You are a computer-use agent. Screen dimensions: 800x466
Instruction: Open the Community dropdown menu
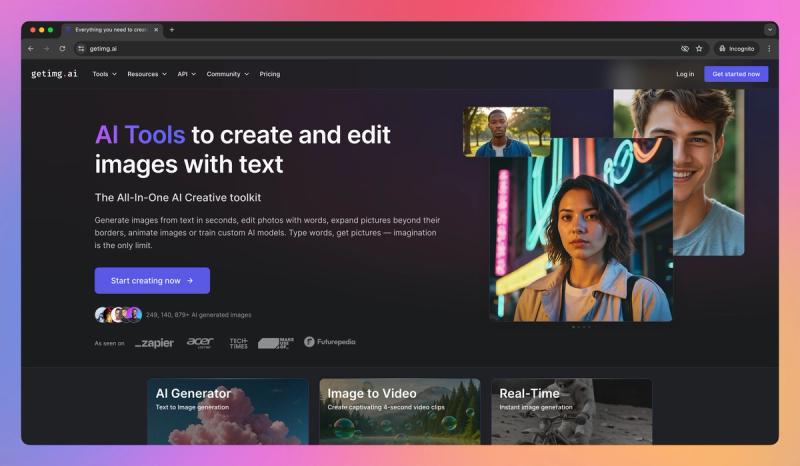pyautogui.click(x=228, y=74)
